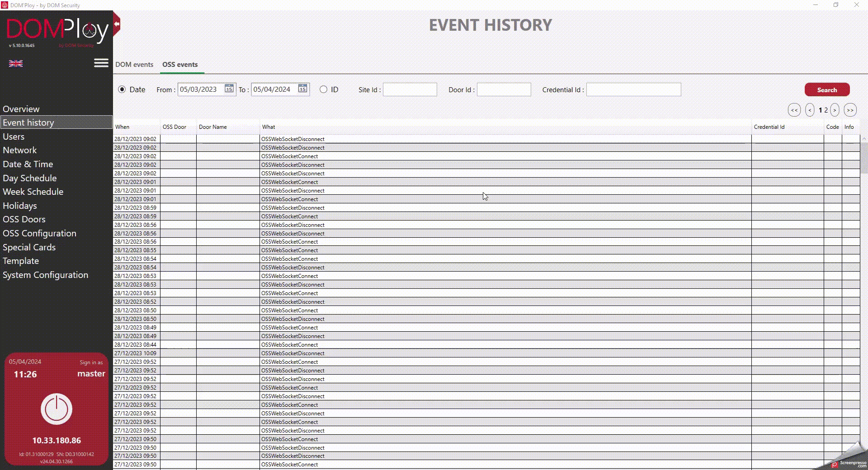The image size is (868, 470).
Task: Open Template in the sidebar
Action: (21, 261)
